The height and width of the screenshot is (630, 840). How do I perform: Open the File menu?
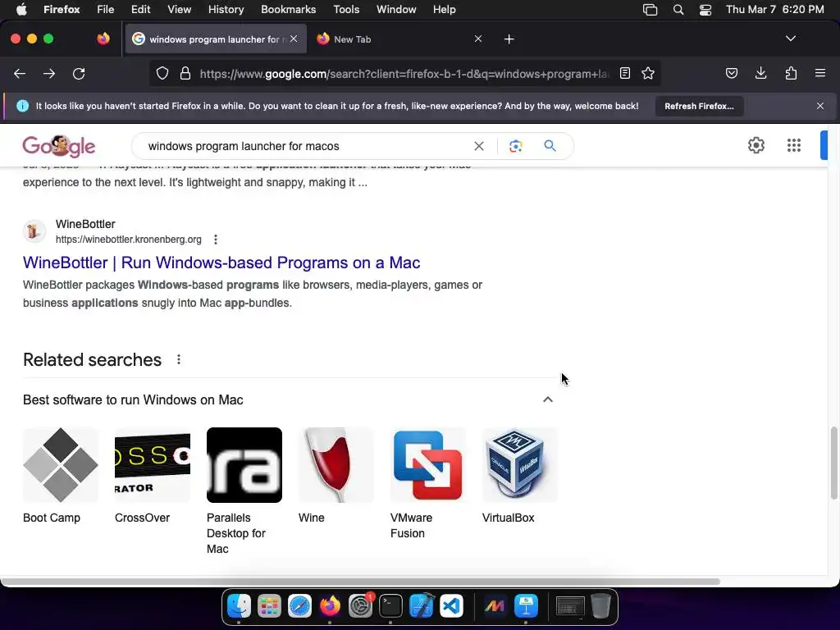tap(106, 9)
